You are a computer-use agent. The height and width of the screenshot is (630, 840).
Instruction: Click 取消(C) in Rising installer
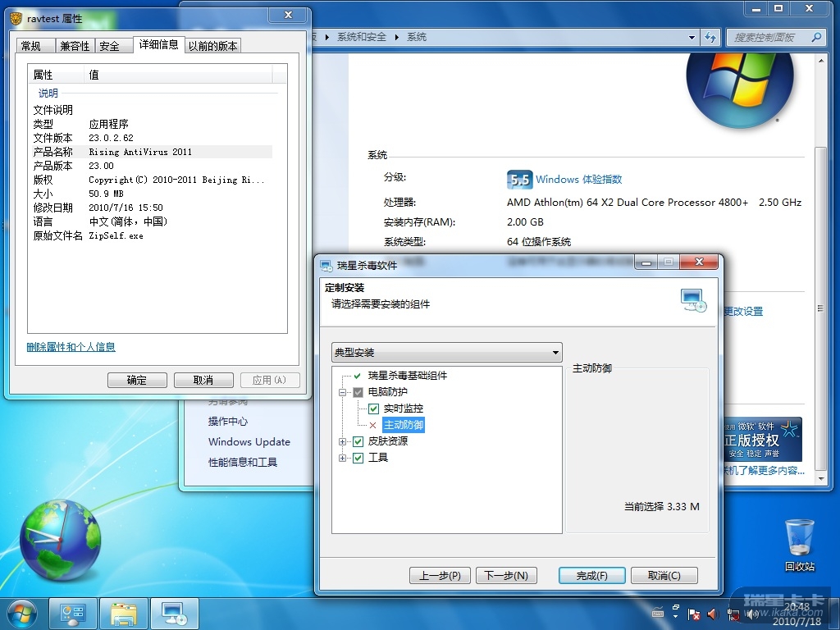(x=664, y=575)
